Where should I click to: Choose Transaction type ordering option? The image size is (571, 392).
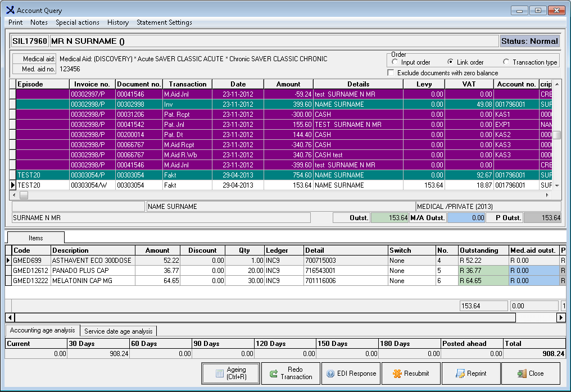point(506,62)
